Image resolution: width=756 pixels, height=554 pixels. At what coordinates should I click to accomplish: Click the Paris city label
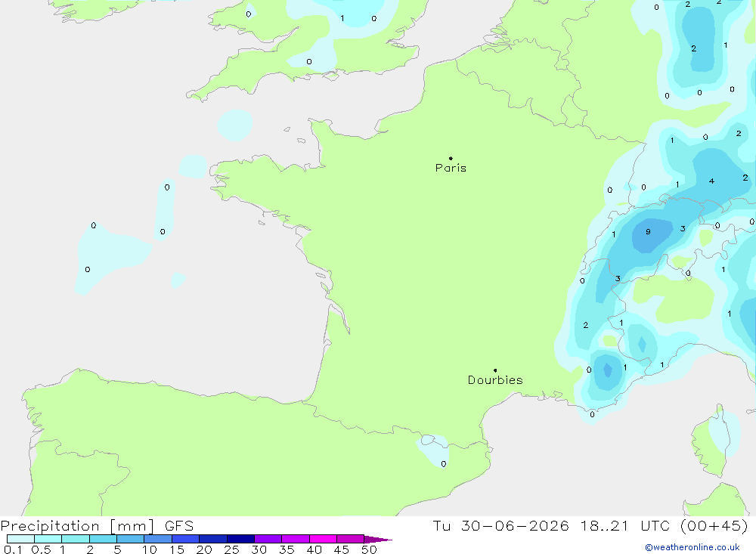tap(451, 168)
